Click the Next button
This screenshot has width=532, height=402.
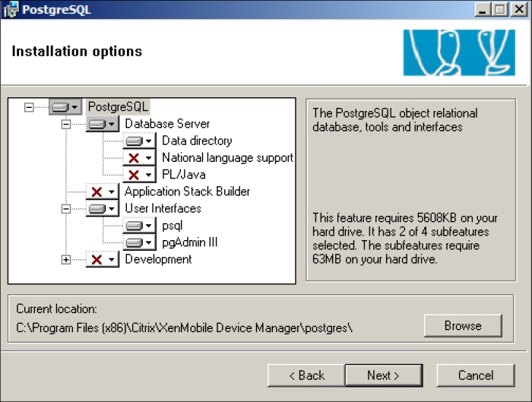[383, 375]
